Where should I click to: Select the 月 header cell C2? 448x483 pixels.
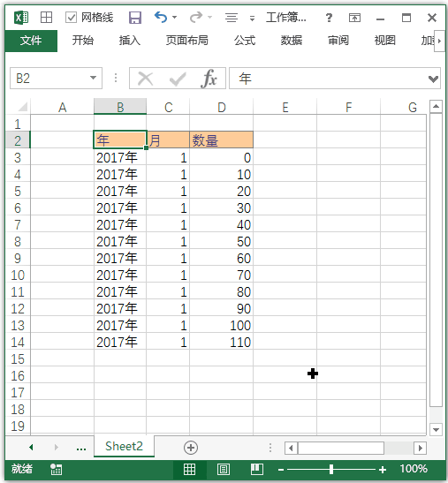click(168, 140)
